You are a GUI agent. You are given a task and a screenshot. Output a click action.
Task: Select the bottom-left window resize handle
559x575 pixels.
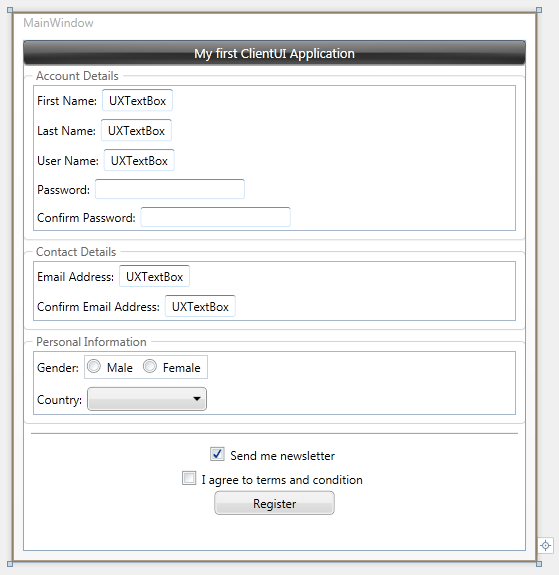tap(10, 564)
